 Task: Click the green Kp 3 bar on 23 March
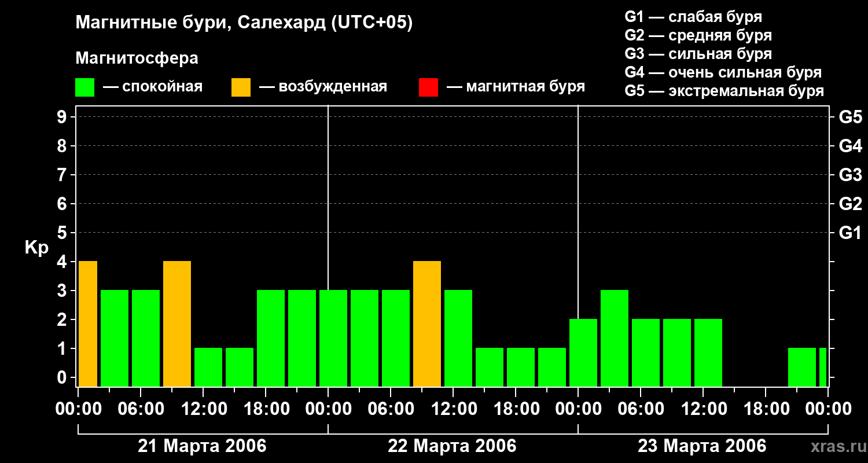pos(615,339)
